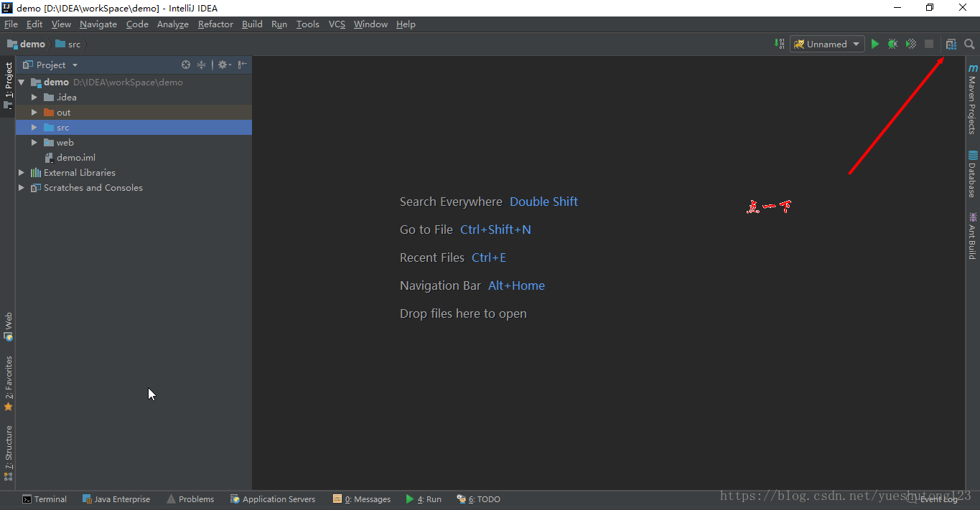The height and width of the screenshot is (510, 980).
Task: Run with Coverage icon in toolbar
Action: click(911, 44)
